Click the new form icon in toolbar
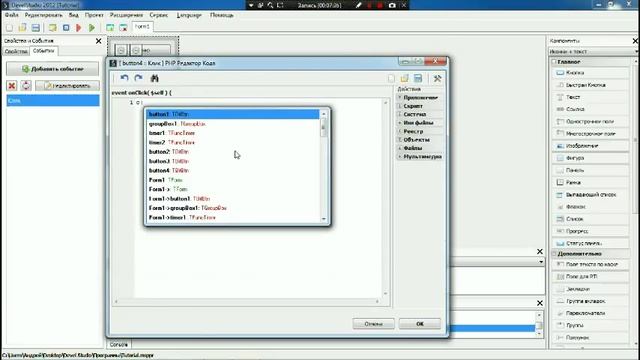640x360 pixels. pos(110,28)
